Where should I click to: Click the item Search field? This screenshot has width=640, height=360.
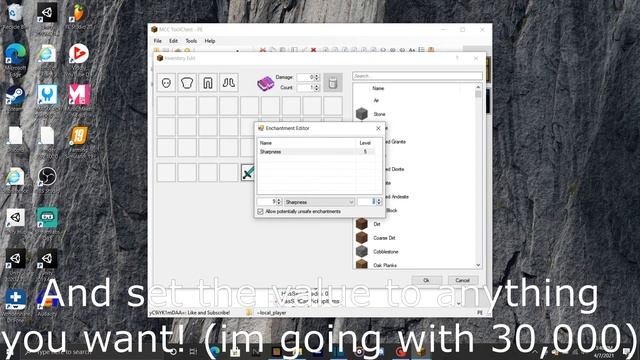417,76
